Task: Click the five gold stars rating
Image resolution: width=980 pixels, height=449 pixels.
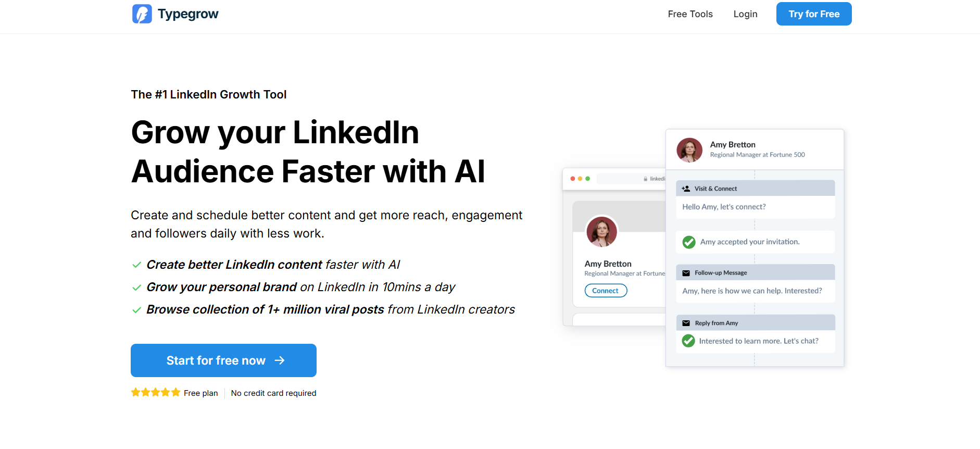Action: tap(155, 393)
